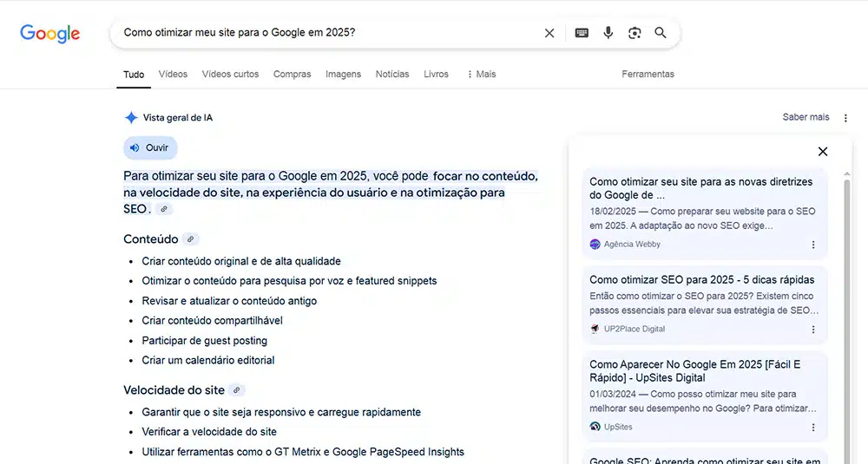Click 'Utilizar ferramentas como o GT Metrix' bullet

pyautogui.click(x=303, y=452)
